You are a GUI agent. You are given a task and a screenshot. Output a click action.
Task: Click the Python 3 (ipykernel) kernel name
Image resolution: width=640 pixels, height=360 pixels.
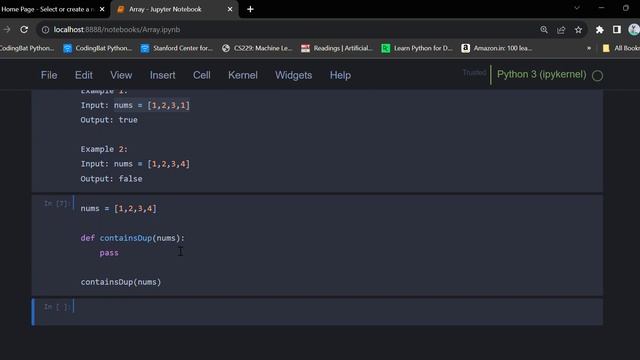tap(541, 74)
